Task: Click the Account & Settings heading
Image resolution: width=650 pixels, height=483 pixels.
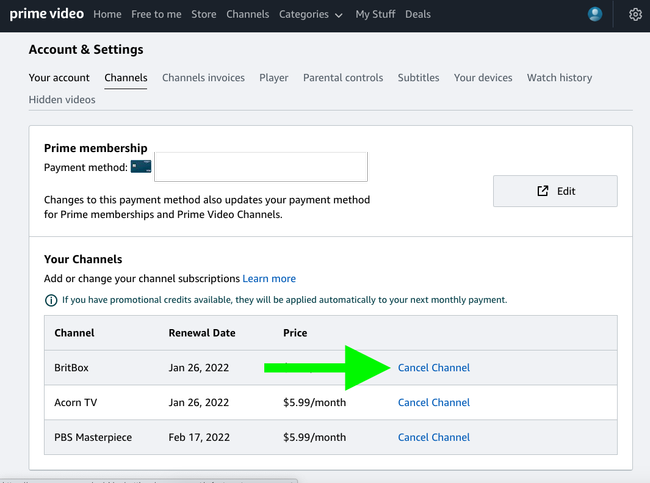Action: 86,49
